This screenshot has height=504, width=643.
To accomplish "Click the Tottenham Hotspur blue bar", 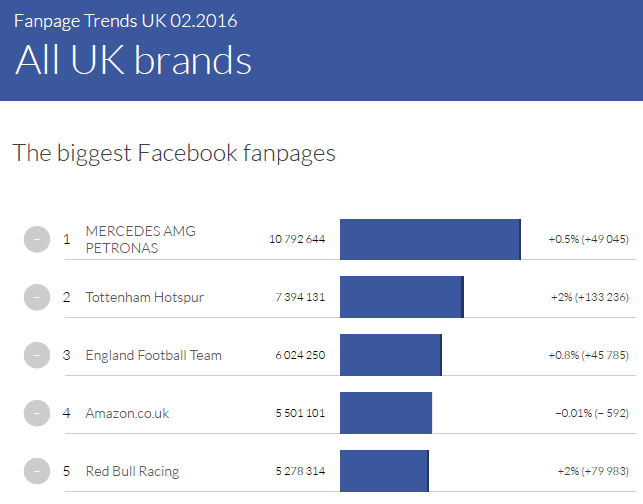I will (401, 297).
